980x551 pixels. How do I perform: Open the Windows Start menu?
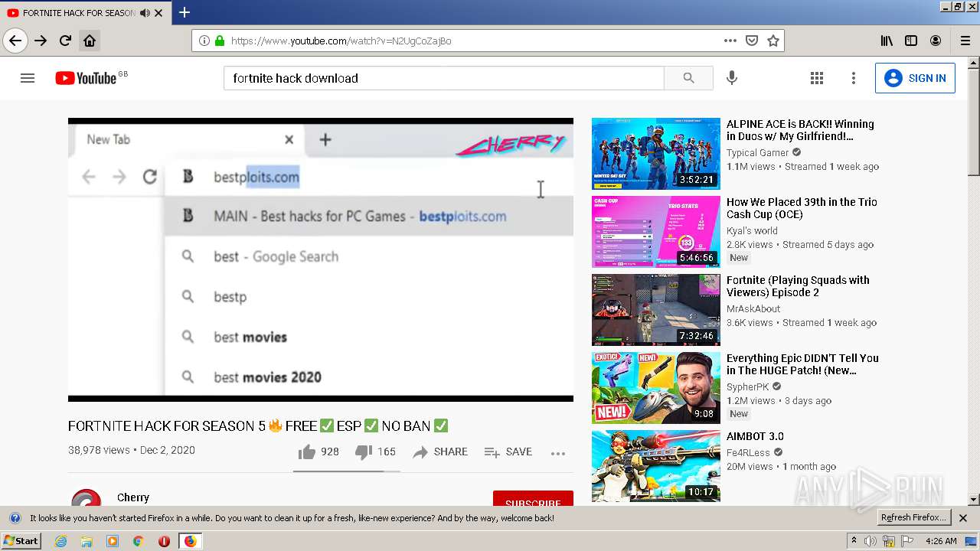[x=21, y=541]
